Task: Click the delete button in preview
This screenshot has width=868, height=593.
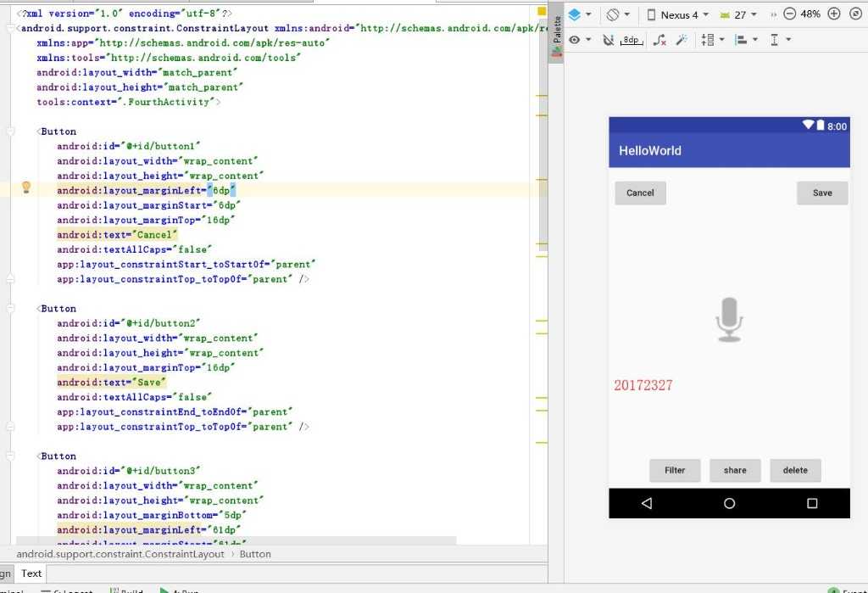Action: tap(795, 471)
